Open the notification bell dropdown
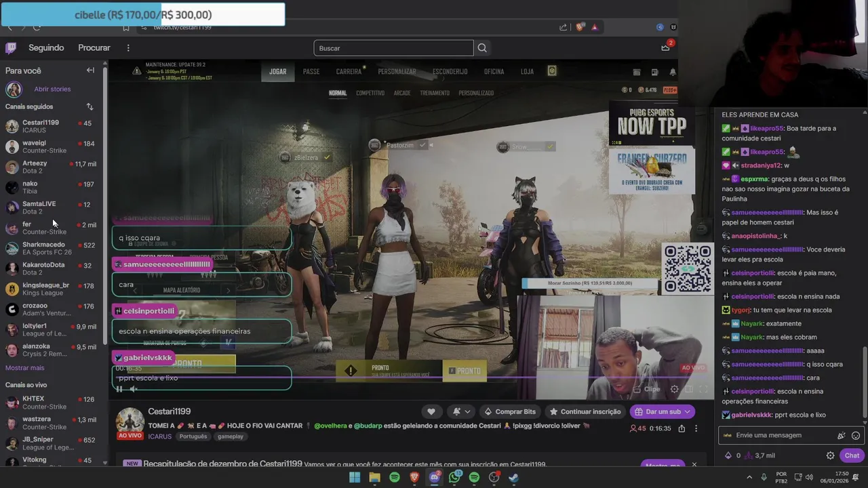Image resolution: width=868 pixels, height=488 pixels. pyautogui.click(x=461, y=411)
